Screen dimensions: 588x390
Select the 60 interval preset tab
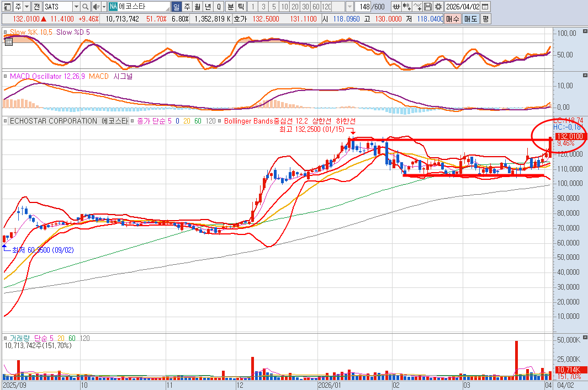pos(315,7)
